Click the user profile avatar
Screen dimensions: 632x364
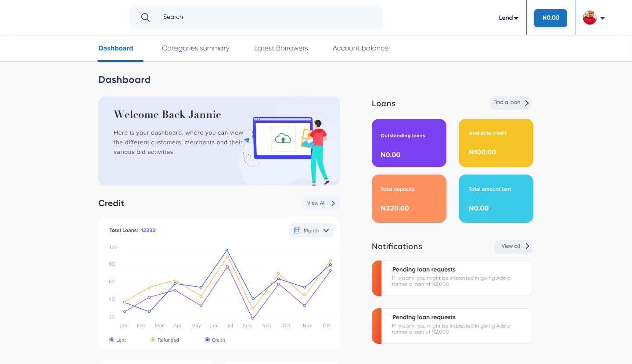click(589, 18)
